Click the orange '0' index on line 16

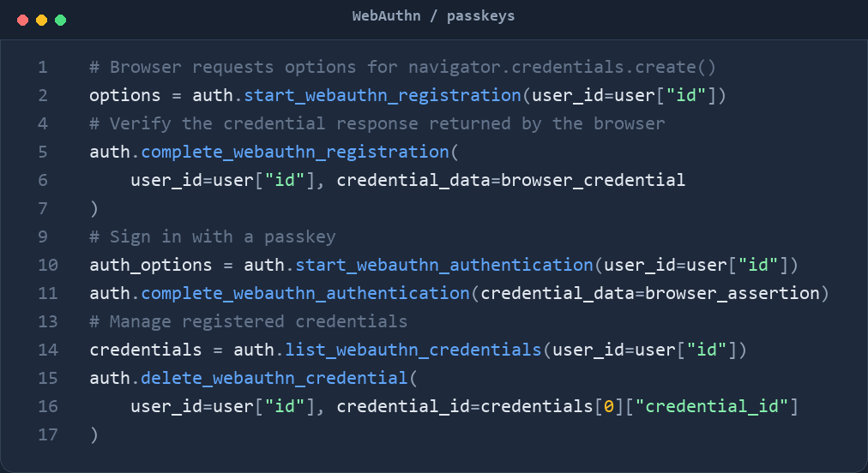[x=608, y=407]
